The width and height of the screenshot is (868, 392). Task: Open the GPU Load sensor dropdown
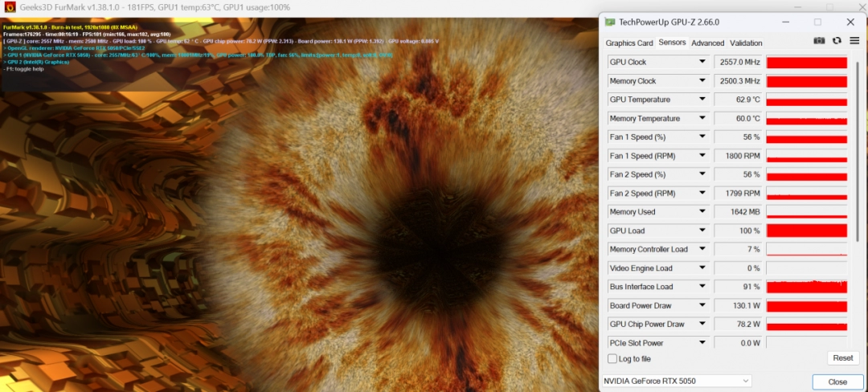(x=702, y=231)
